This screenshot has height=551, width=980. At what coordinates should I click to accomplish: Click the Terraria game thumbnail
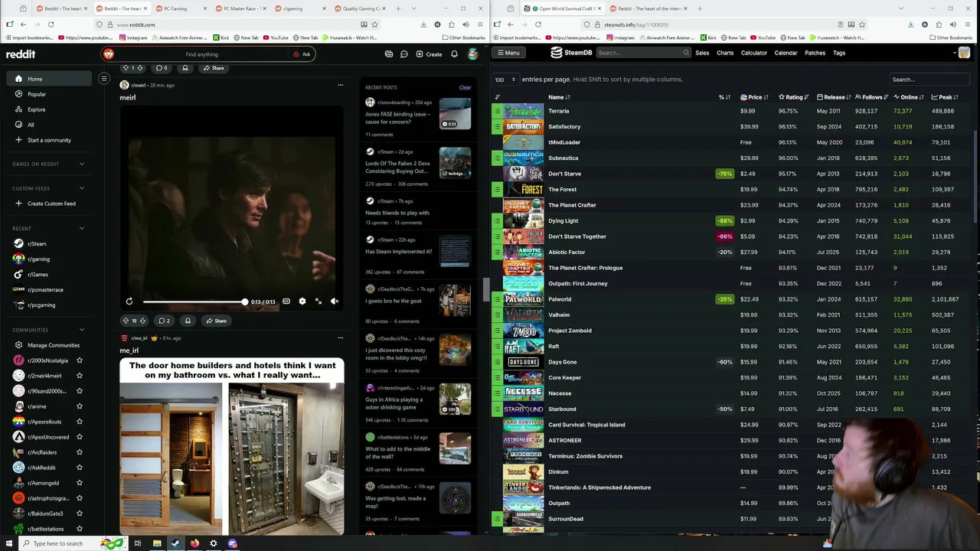click(524, 111)
